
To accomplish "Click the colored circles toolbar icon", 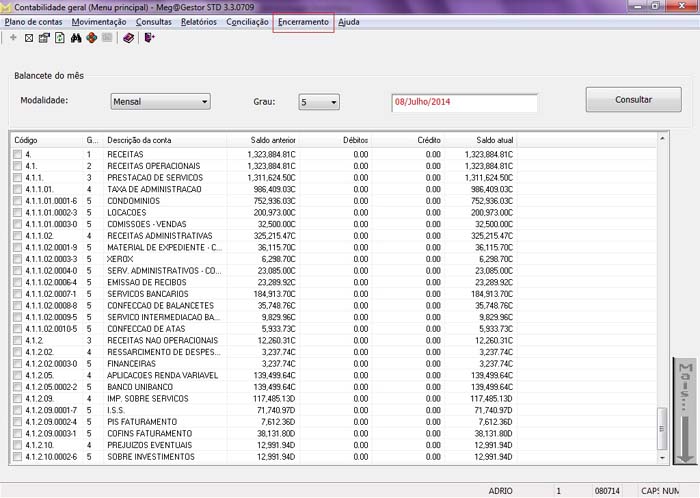I will (91, 38).
